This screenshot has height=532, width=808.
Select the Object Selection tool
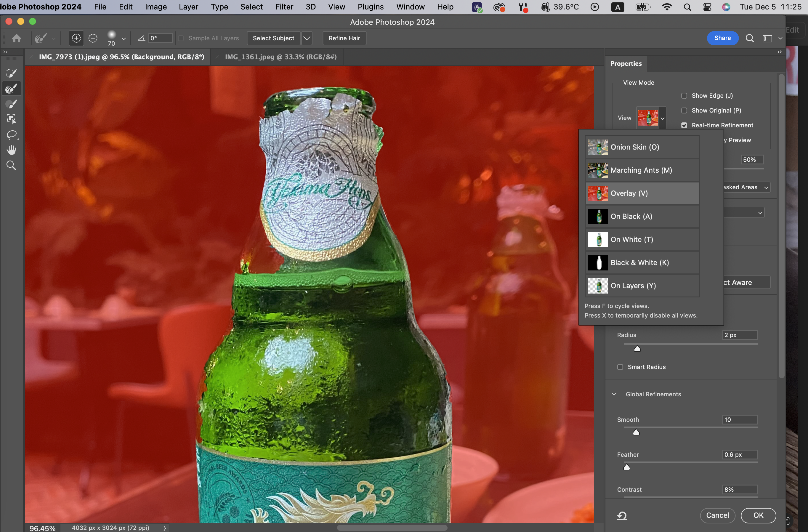point(11,119)
